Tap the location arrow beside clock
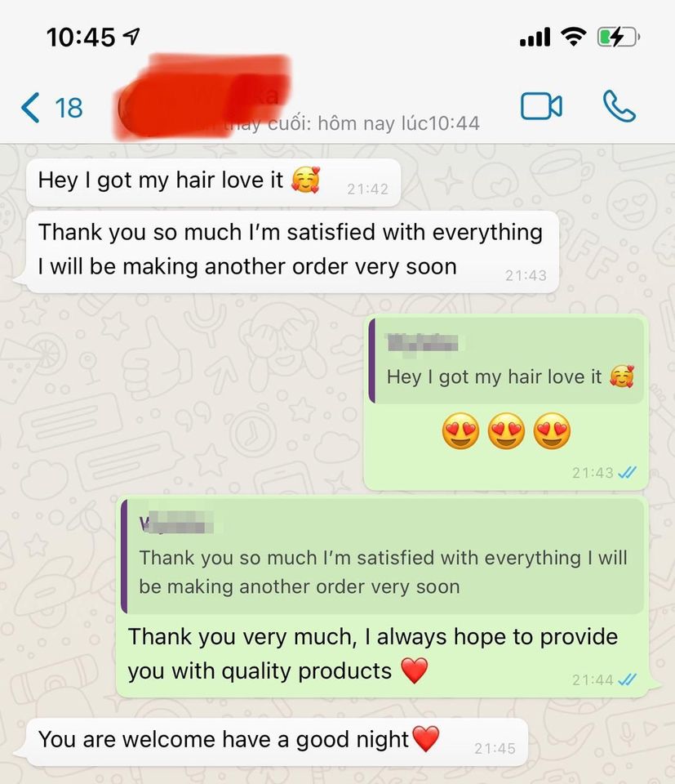 click(x=131, y=36)
